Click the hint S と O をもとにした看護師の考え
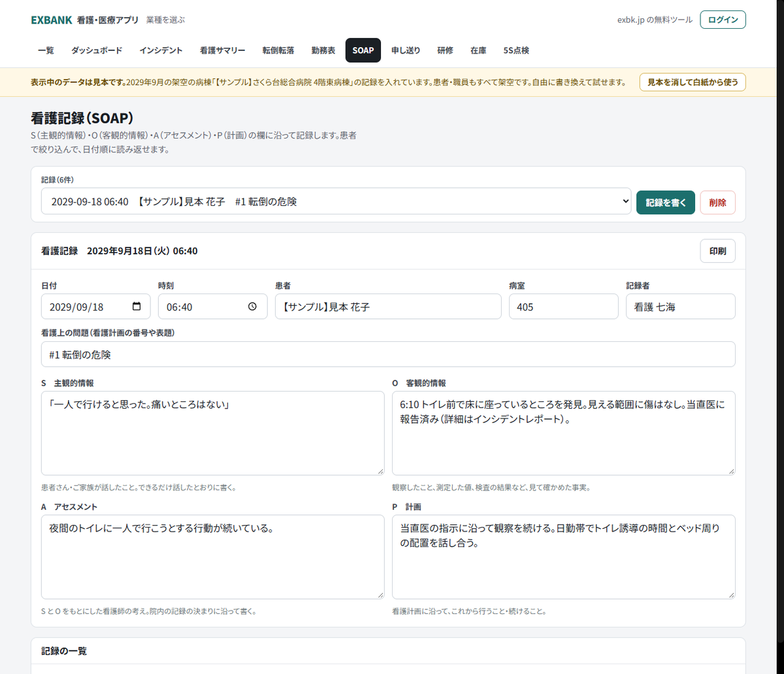The width and height of the screenshot is (784, 674). click(148, 612)
